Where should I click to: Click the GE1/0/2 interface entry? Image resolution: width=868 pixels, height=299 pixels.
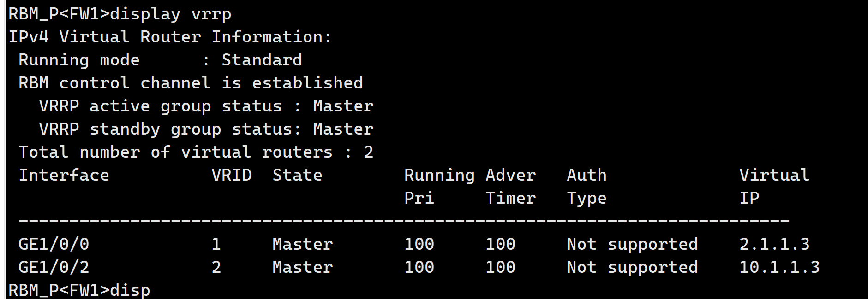pos(54,267)
